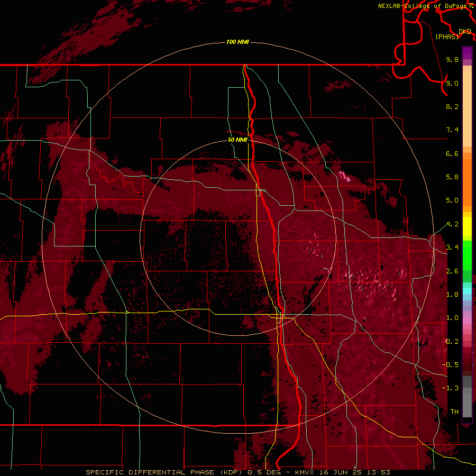Select the 8.2 value on the color scale
476x476 pixels.
click(452, 106)
